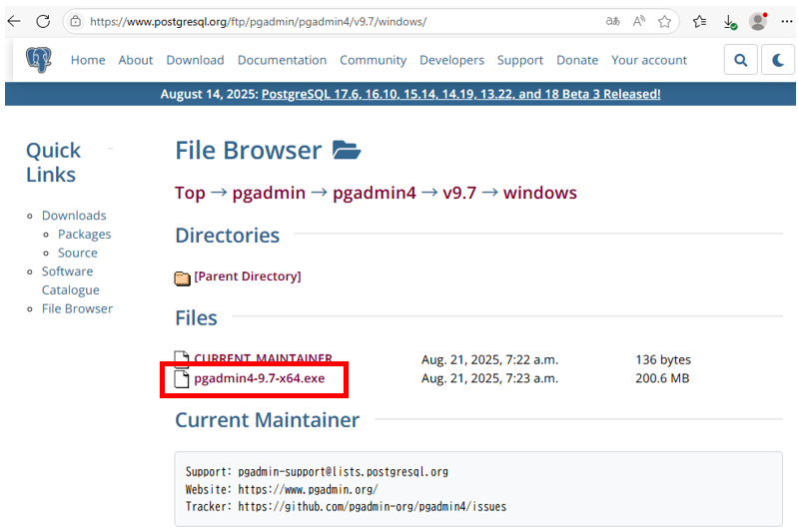
Task: Click the open folder icon beside File Browser
Action: [347, 150]
